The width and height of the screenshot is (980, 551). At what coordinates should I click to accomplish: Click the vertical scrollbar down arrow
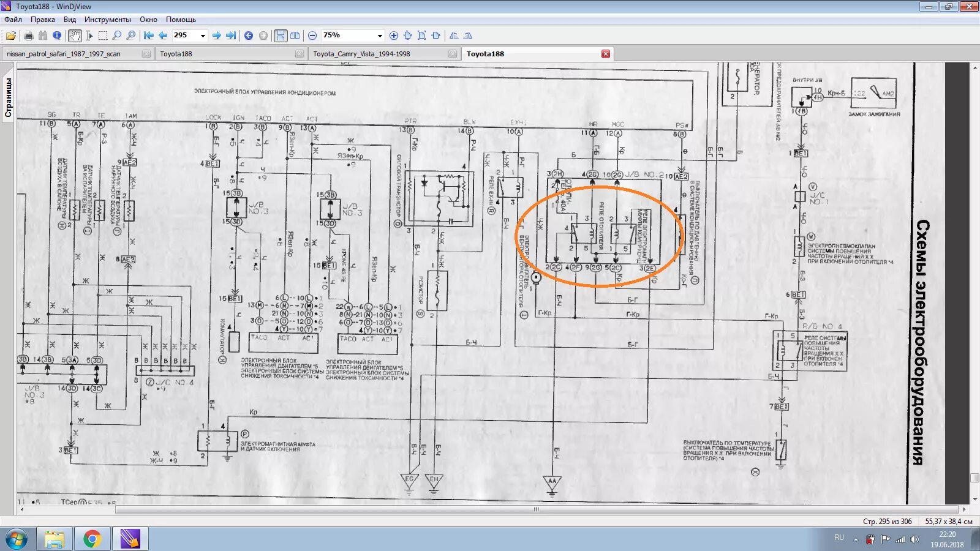[974, 500]
